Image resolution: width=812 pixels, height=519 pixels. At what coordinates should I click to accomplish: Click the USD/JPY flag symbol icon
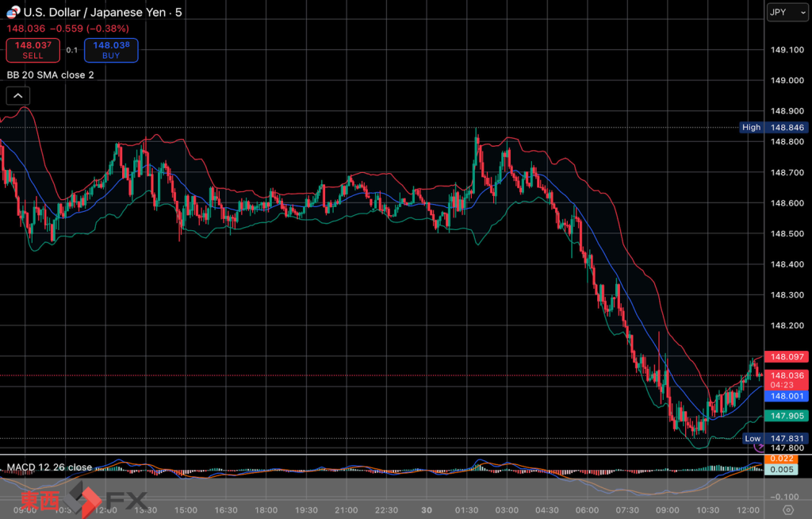[x=13, y=13]
